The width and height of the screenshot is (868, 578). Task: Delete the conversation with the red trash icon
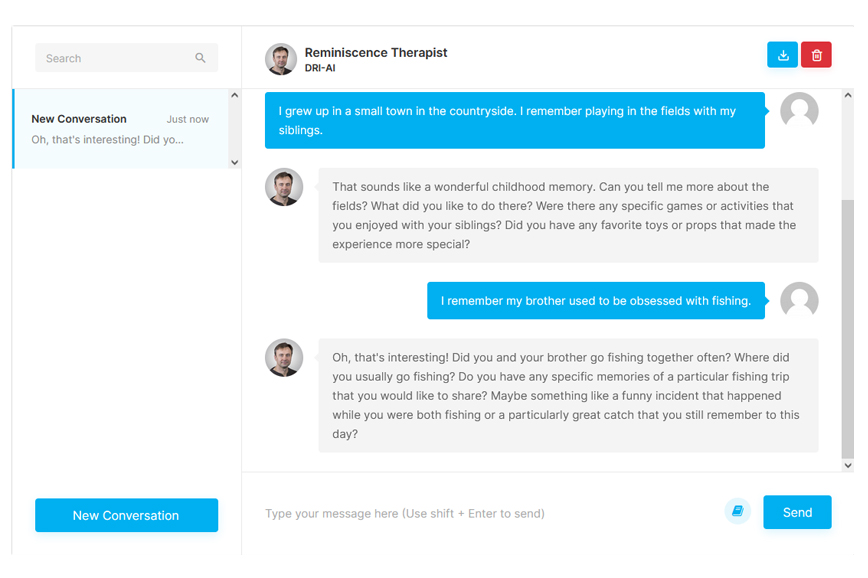(816, 55)
